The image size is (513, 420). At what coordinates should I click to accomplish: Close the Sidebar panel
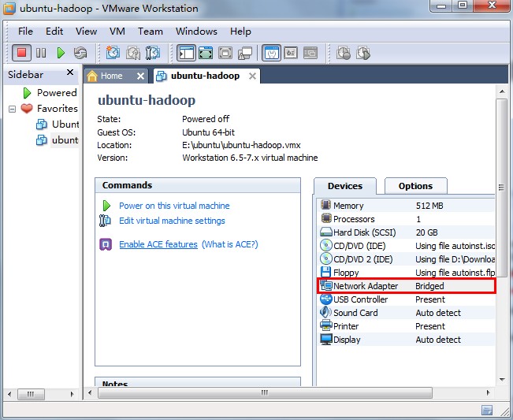pos(70,72)
